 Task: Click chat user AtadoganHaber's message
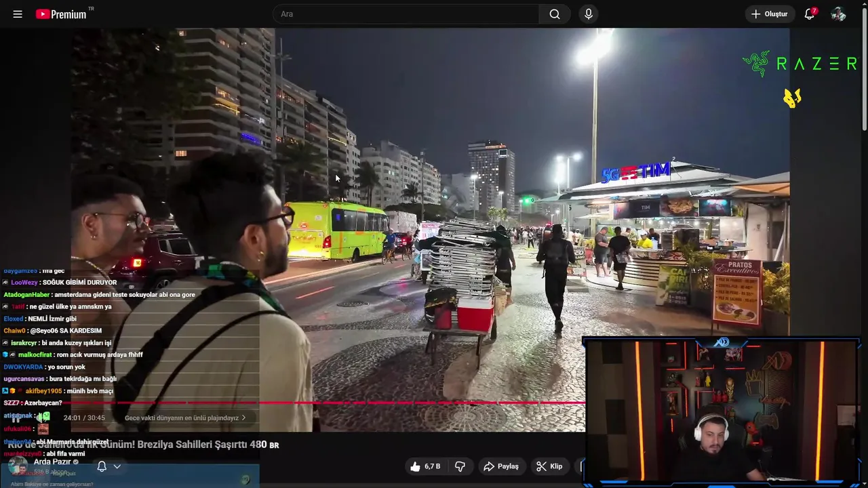tap(99, 295)
